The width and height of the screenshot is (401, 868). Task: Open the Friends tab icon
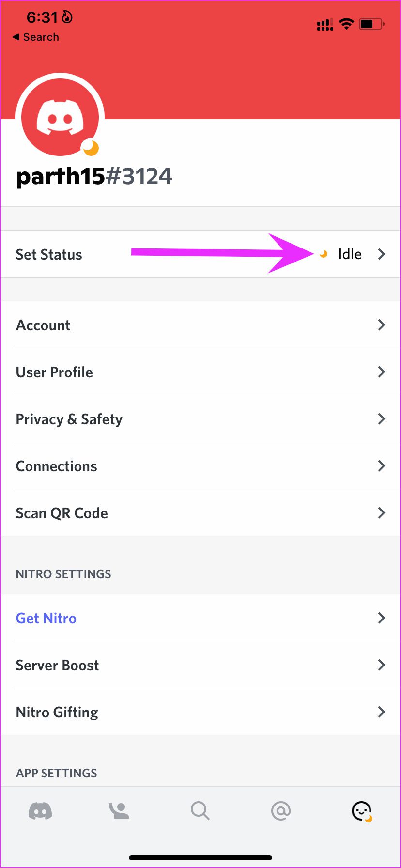click(119, 810)
